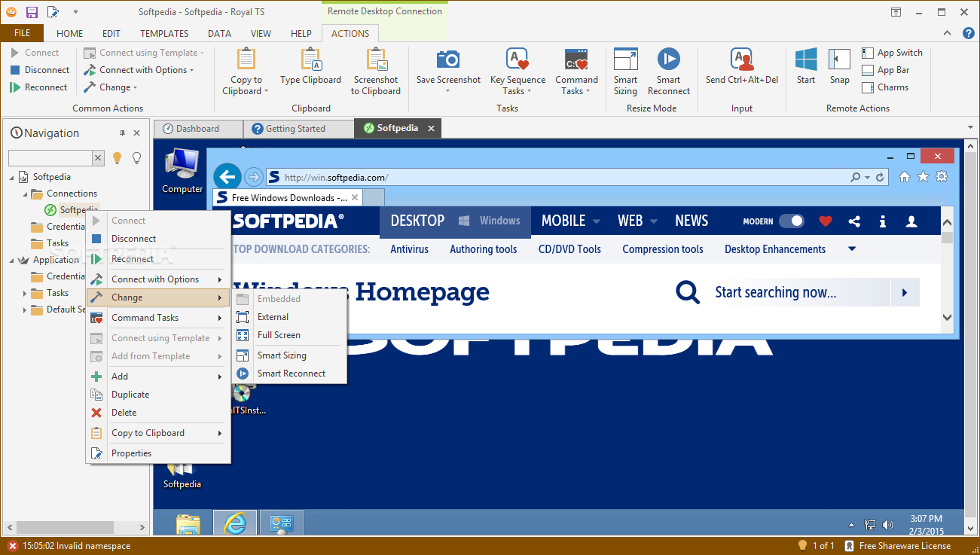Toggle the App Switch checkbox
Image resolution: width=980 pixels, height=555 pixels.
pyautogui.click(x=867, y=53)
